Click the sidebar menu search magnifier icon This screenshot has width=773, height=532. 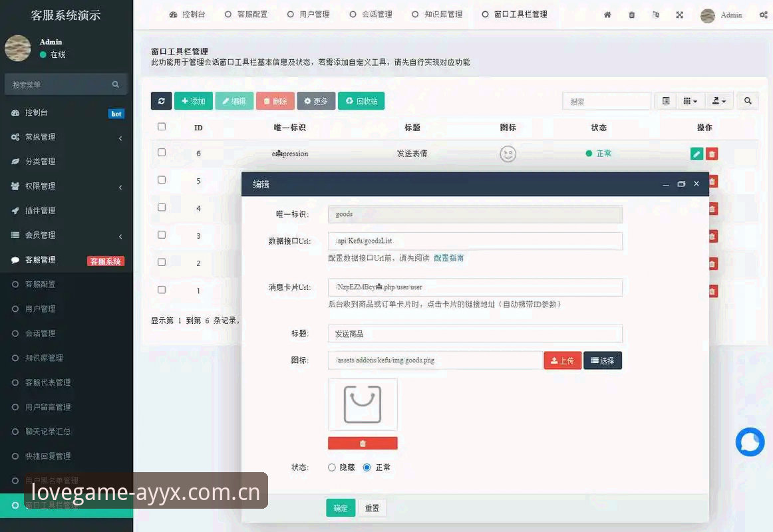[115, 84]
